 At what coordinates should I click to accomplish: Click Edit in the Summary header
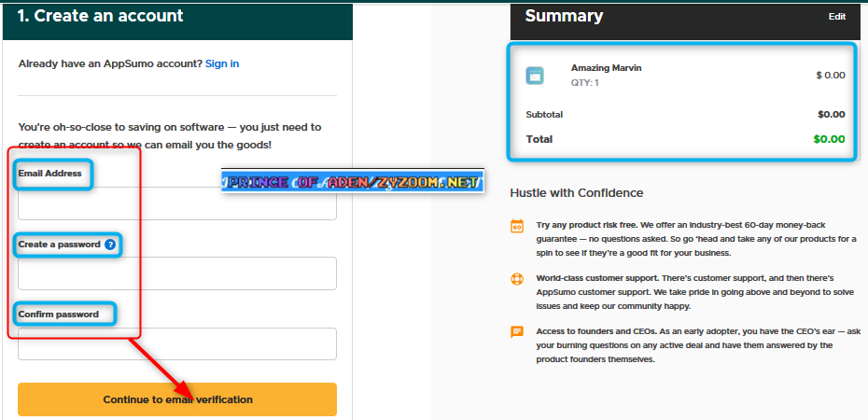[x=837, y=17]
